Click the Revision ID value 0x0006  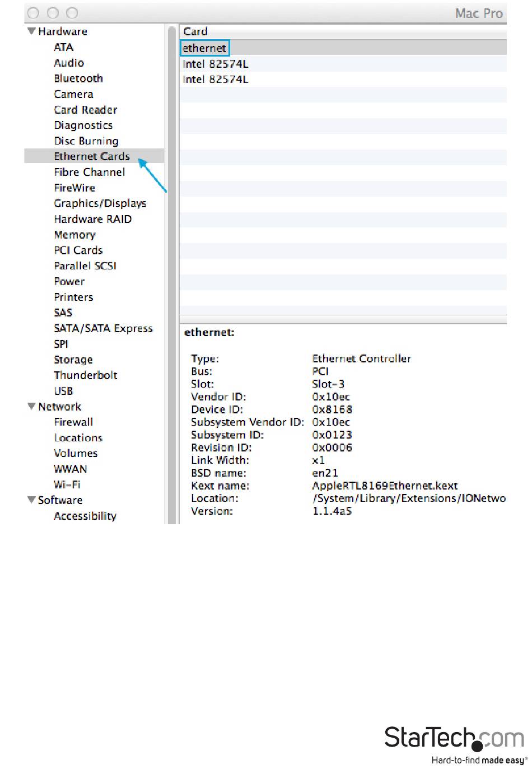coord(332,448)
